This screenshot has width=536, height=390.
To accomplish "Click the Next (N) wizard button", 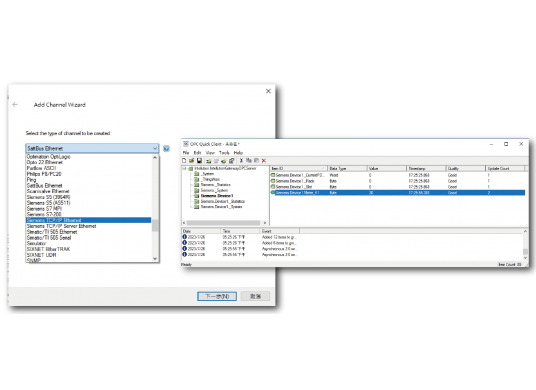I will point(217,296).
